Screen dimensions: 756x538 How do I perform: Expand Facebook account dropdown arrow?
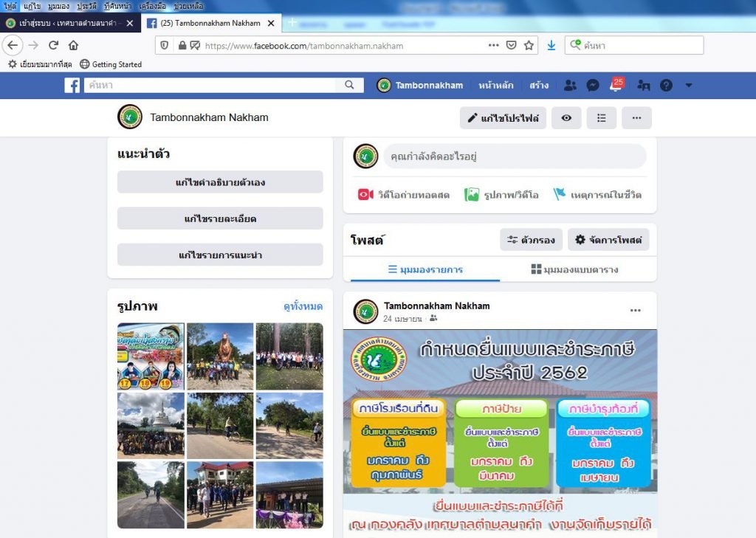coord(688,86)
